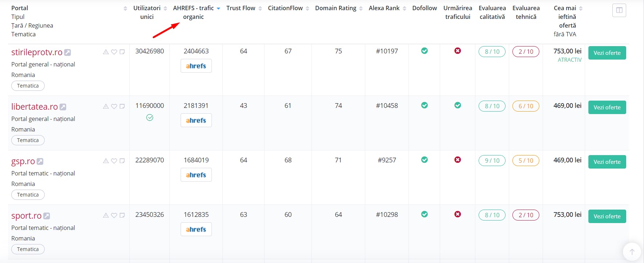Click Dofollow green check for stirileprotv.ro
644x263 pixels.
(x=424, y=51)
